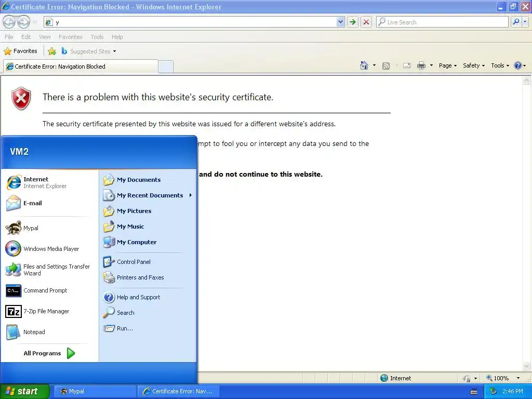Click the red Stop button
Image resolution: width=532 pixels, height=399 pixels.
tap(366, 22)
